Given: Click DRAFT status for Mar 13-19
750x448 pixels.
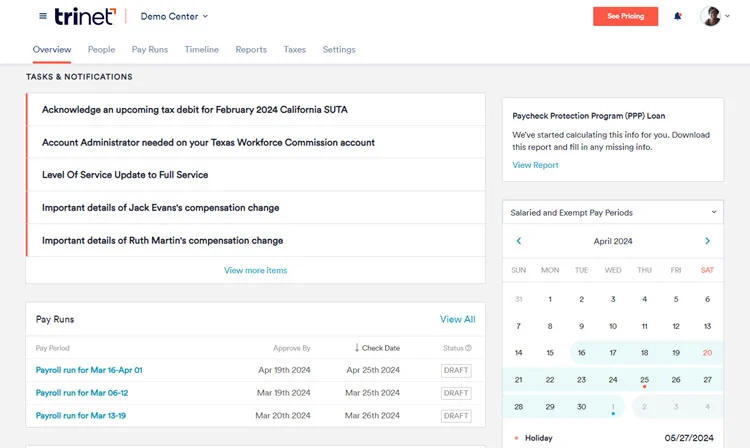Looking at the screenshot, I should (x=456, y=416).
